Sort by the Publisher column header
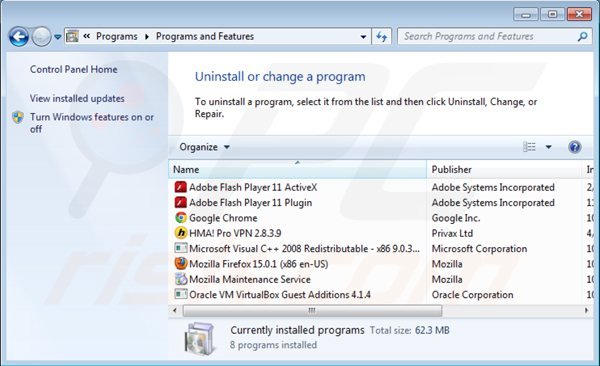Image resolution: width=600 pixels, height=366 pixels. (x=504, y=169)
